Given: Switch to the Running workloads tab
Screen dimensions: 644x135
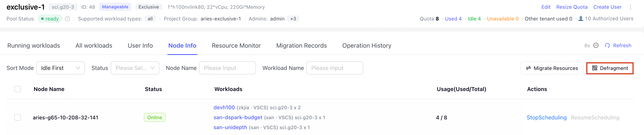Looking at the screenshot, I should coord(33,45).
